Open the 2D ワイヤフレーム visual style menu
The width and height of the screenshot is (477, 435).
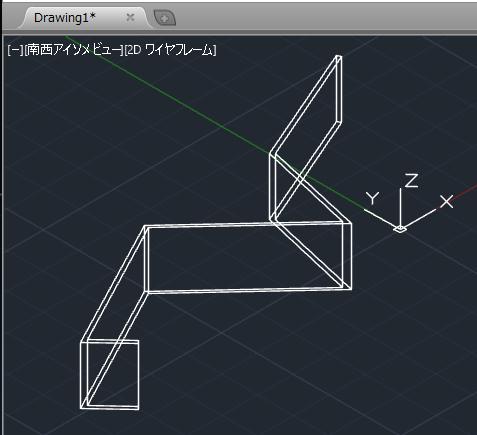[x=170, y=50]
